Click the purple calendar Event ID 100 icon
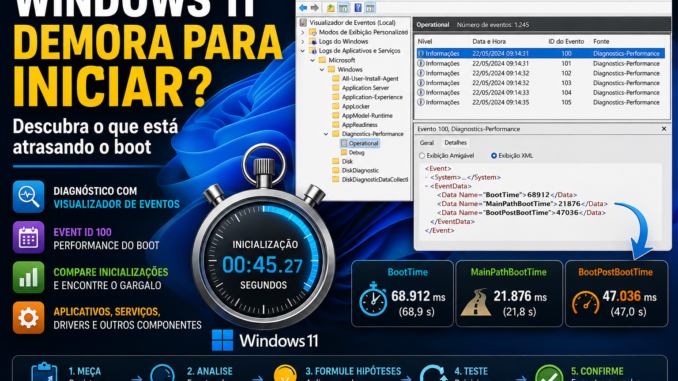The width and height of the screenshot is (678, 381). (x=29, y=237)
